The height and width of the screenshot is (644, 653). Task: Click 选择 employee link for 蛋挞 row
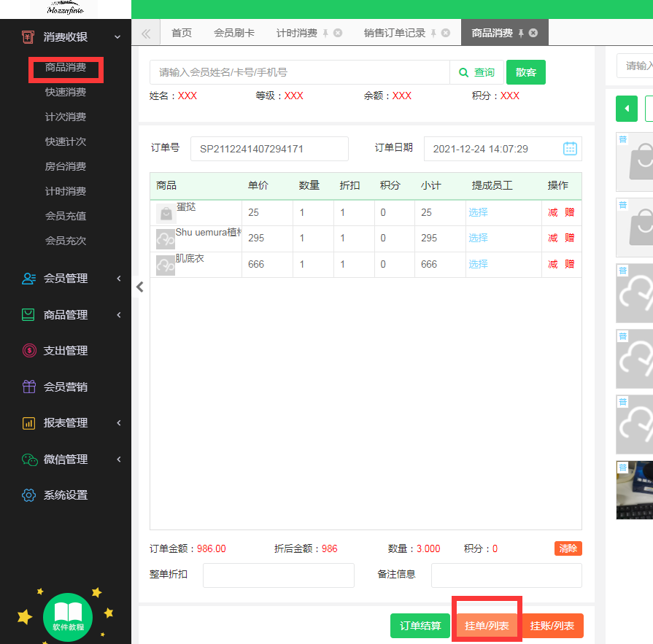tap(478, 213)
